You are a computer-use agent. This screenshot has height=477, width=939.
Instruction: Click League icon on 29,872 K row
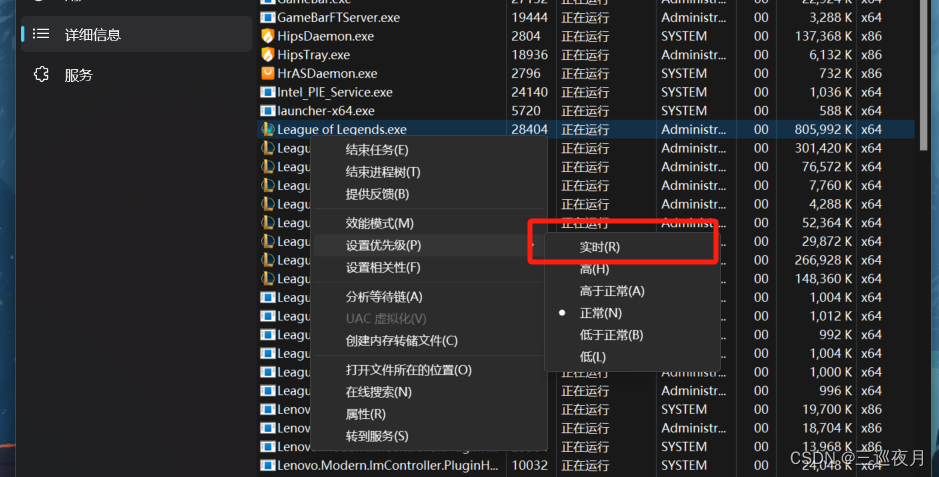[268, 241]
